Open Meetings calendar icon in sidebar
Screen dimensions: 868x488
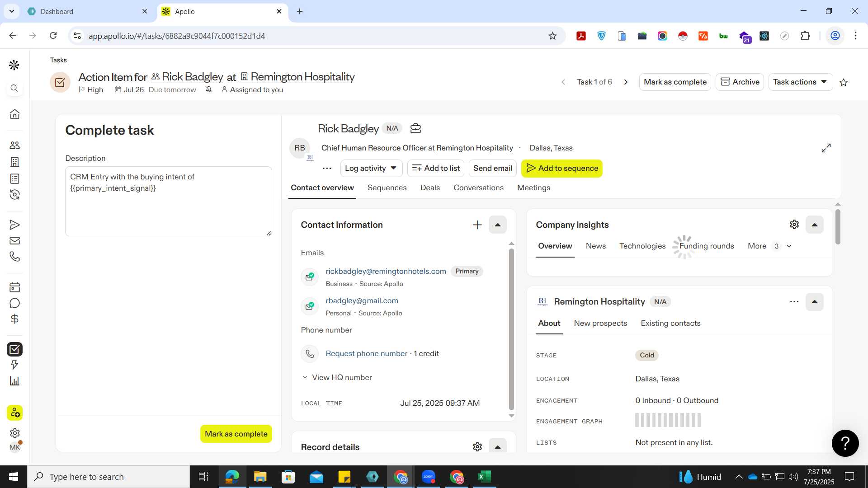(x=14, y=287)
